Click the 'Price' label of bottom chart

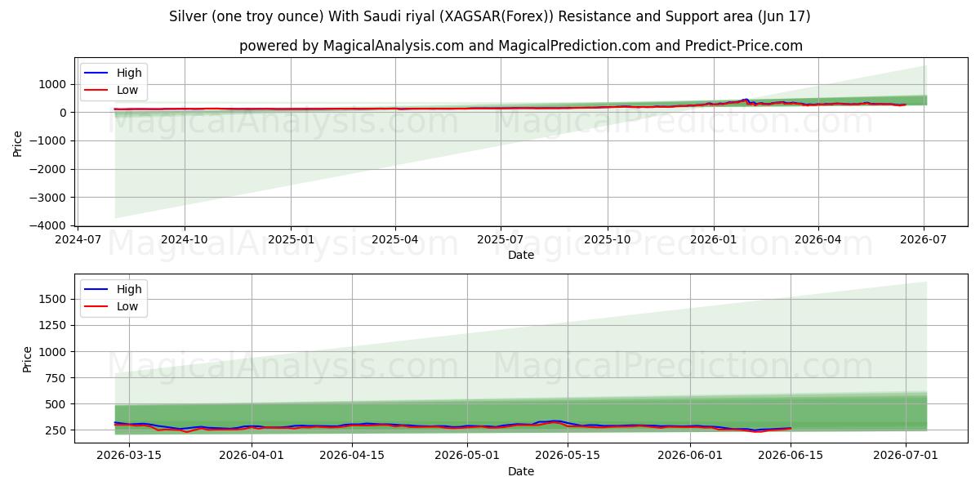(28, 359)
